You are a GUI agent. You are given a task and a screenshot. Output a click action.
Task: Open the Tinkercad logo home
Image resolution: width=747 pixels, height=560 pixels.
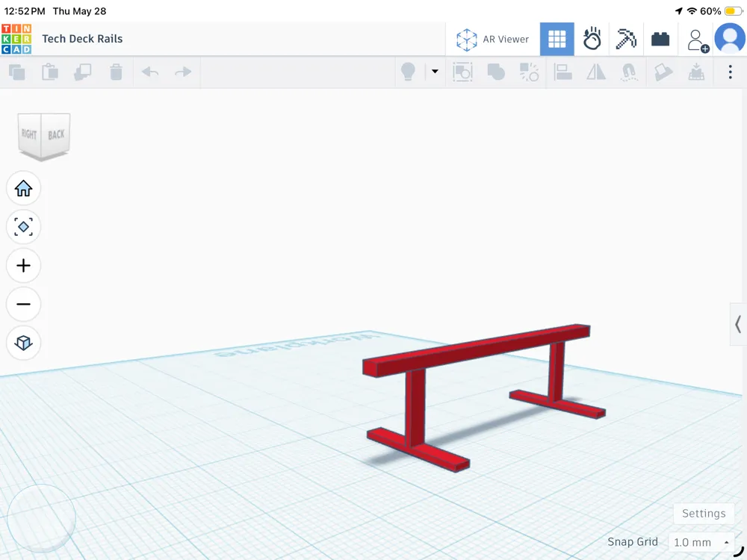[x=16, y=39]
